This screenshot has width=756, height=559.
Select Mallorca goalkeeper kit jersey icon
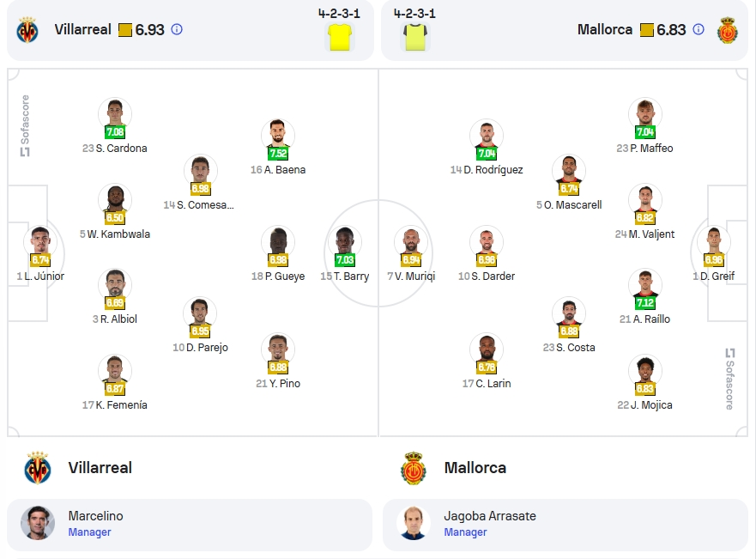tap(415, 37)
